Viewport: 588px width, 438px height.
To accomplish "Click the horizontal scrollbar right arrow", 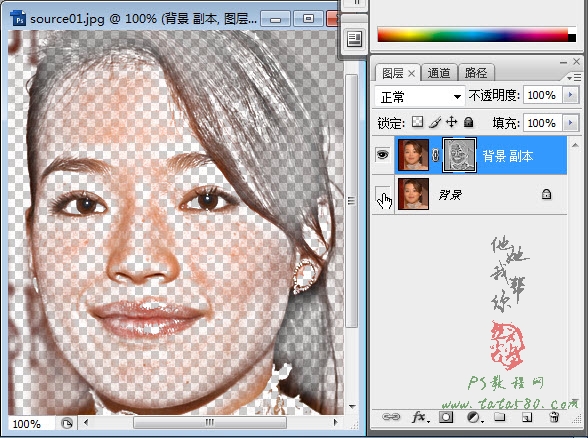I will point(335,422).
